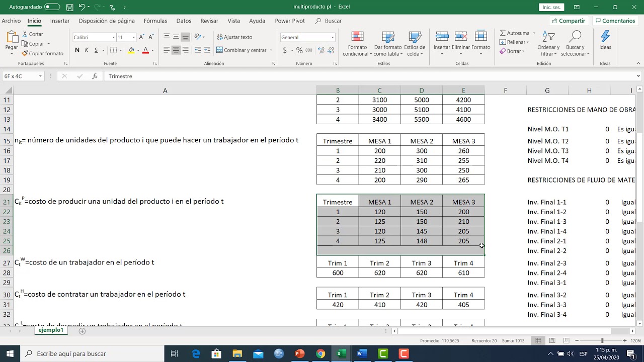Click the Comentarios button
644x362 pixels.
(x=615, y=21)
